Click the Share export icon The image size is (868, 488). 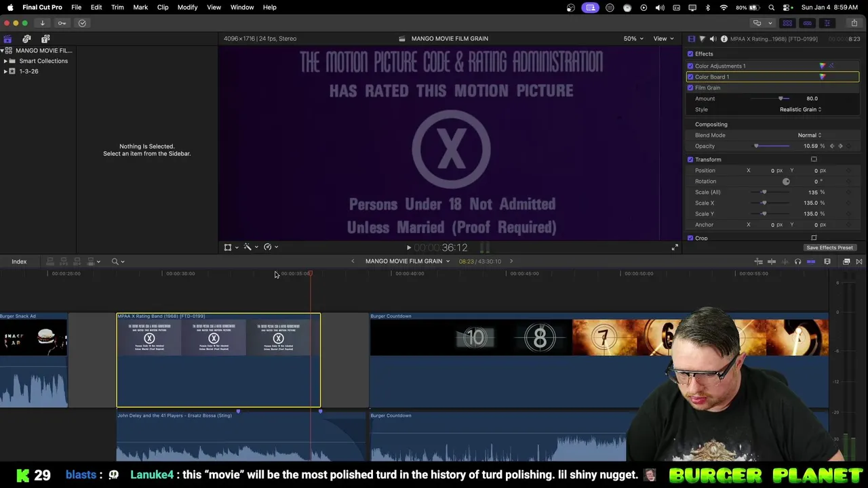854,23
